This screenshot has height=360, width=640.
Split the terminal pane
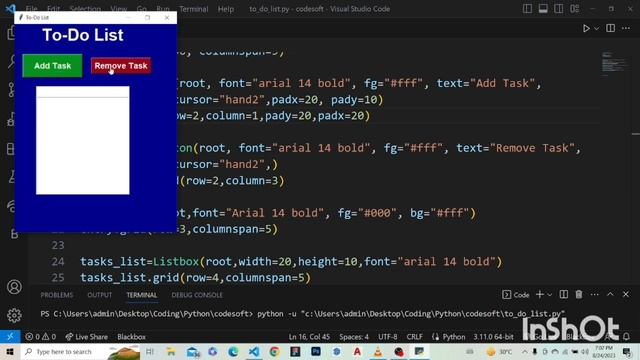[x=564, y=294]
